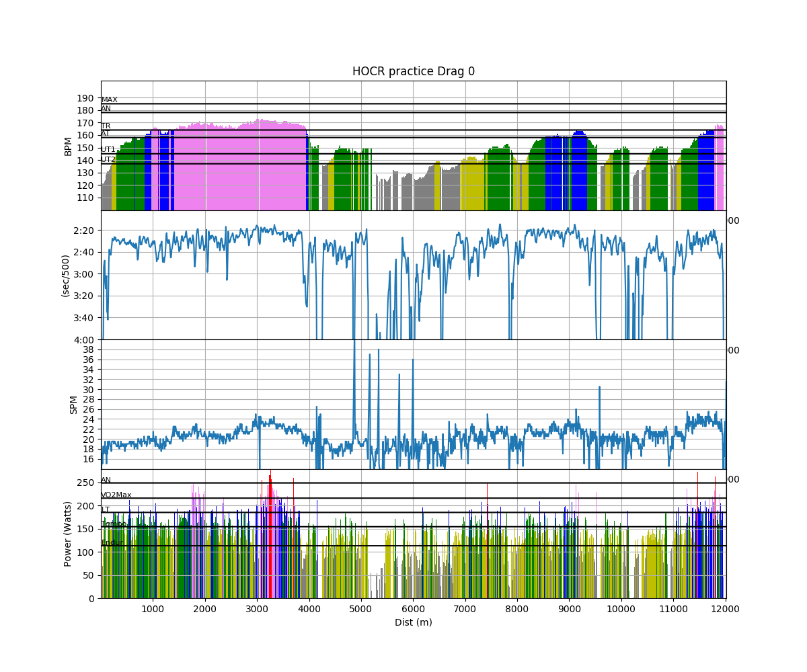Select the SPM y-axis label
The width and height of the screenshot is (807, 672).
click(74, 405)
